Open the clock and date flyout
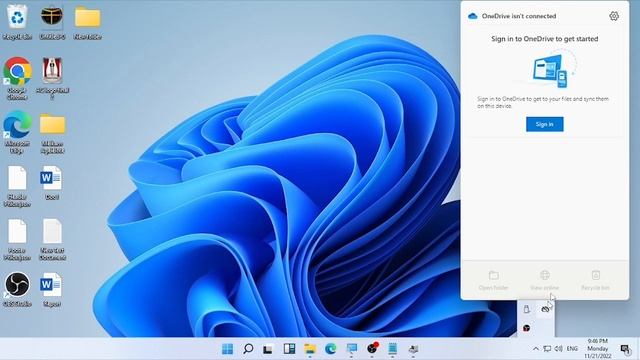This screenshot has width=640, height=360. tap(598, 349)
